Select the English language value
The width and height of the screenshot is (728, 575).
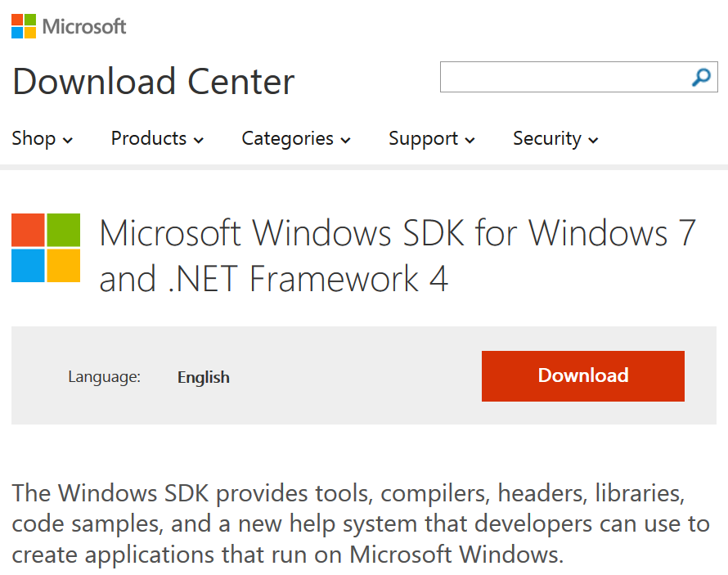(x=204, y=377)
